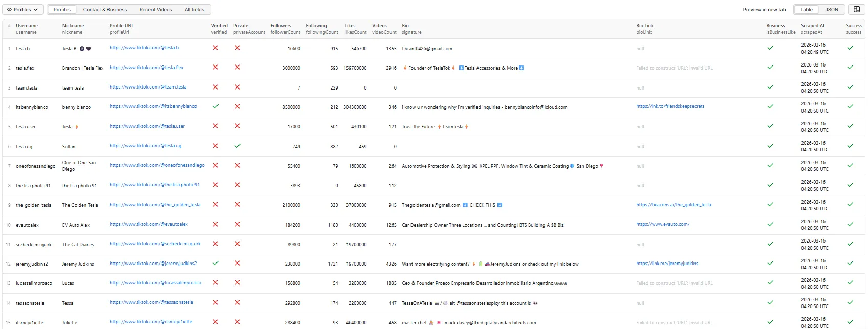Click verified X icon for tesla.user
Image resolution: width=868 pixels, height=329 pixels.
[x=215, y=126]
